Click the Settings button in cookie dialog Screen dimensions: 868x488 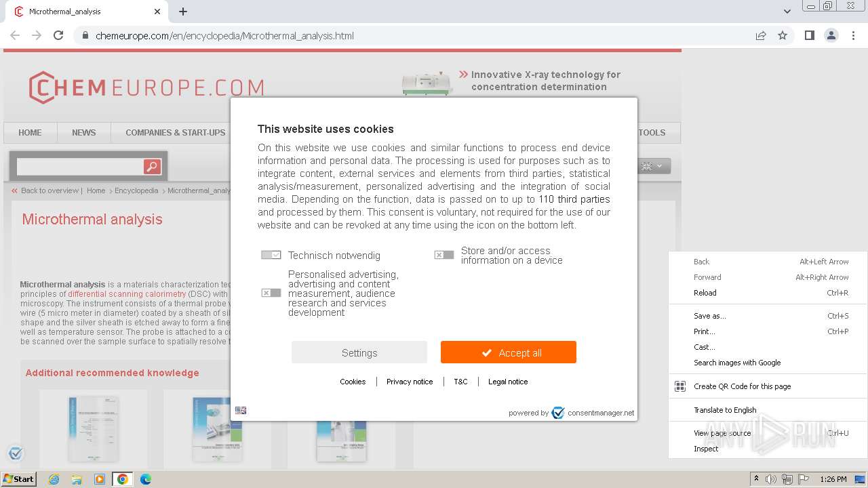pos(359,352)
